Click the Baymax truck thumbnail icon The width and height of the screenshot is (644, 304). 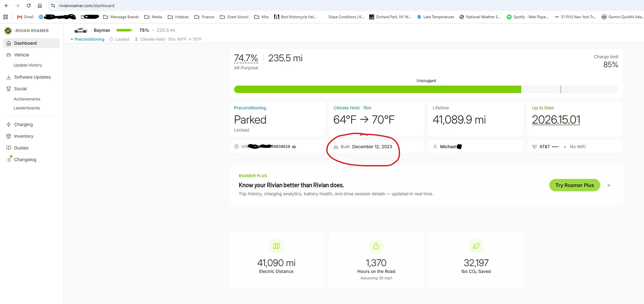click(x=81, y=30)
